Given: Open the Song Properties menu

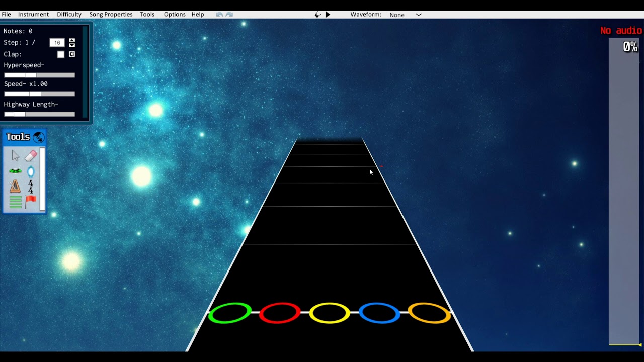Looking at the screenshot, I should click(x=111, y=15).
